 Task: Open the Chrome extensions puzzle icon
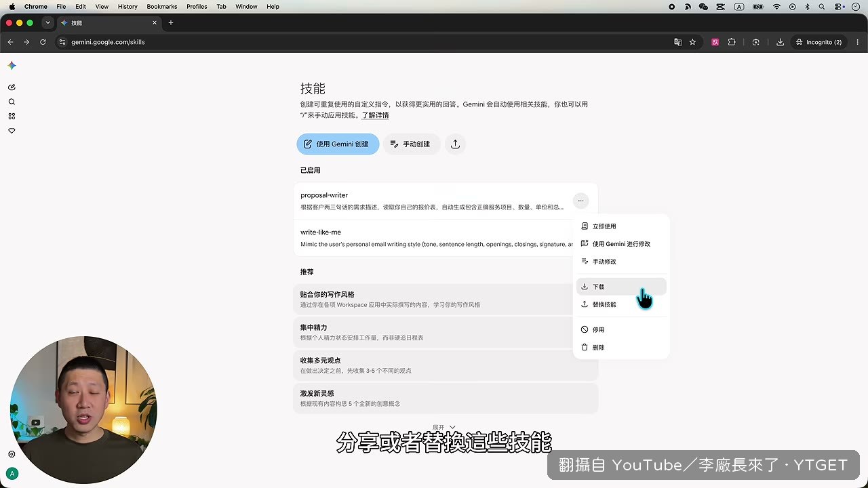pos(732,42)
